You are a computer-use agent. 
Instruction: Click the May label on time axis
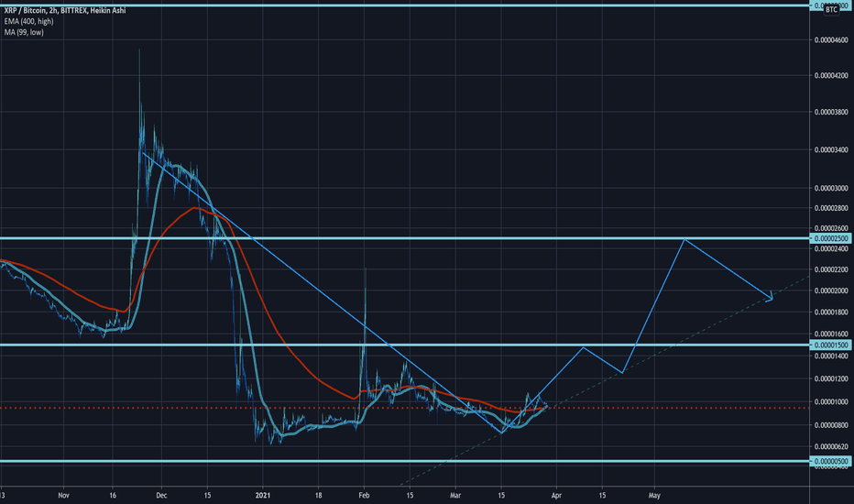[654, 495]
